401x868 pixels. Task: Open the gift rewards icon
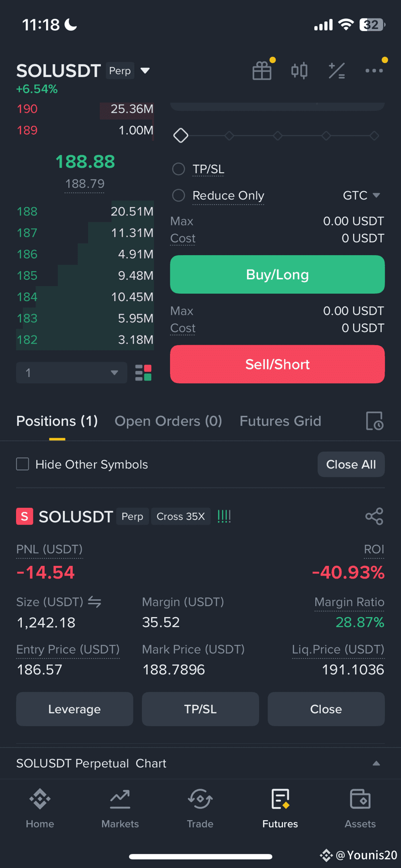pyautogui.click(x=262, y=71)
